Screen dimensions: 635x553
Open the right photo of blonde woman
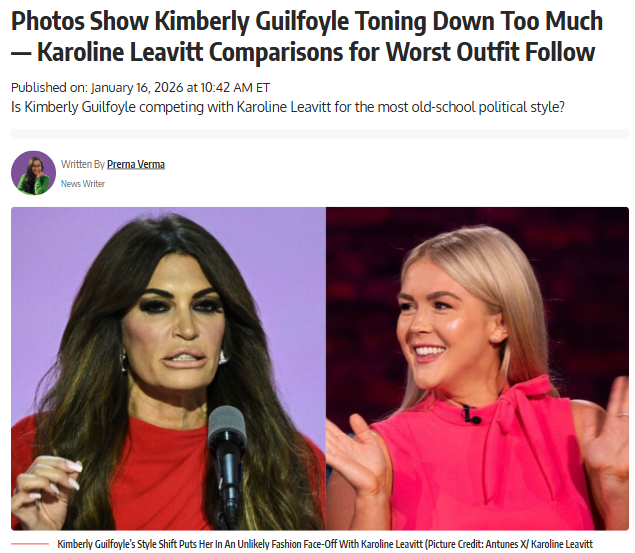pyautogui.click(x=477, y=368)
